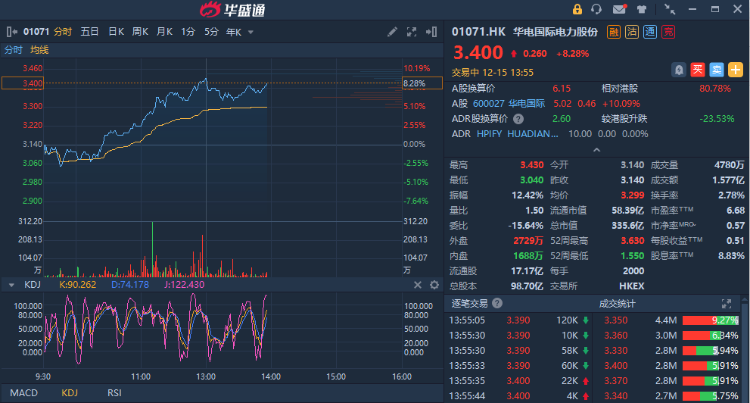Click the 3.350 price volume bar
The height and width of the screenshot is (403, 750).
pos(710,320)
